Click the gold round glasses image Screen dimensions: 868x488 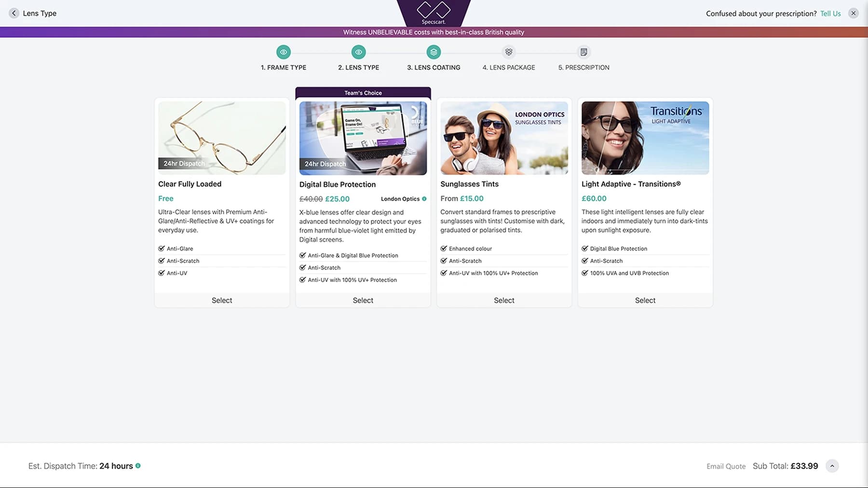[x=222, y=138]
